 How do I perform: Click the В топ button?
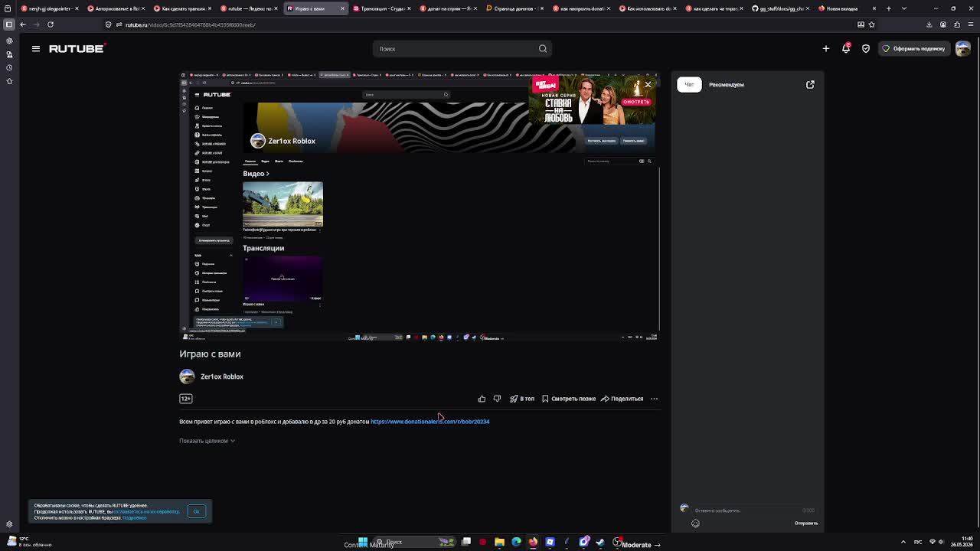tap(522, 399)
